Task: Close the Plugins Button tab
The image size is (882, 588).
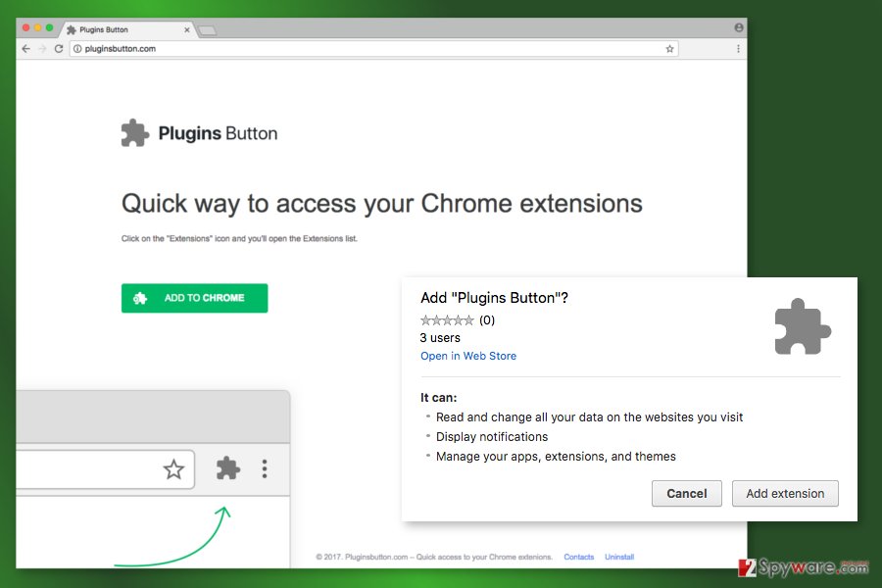Action: [187, 29]
